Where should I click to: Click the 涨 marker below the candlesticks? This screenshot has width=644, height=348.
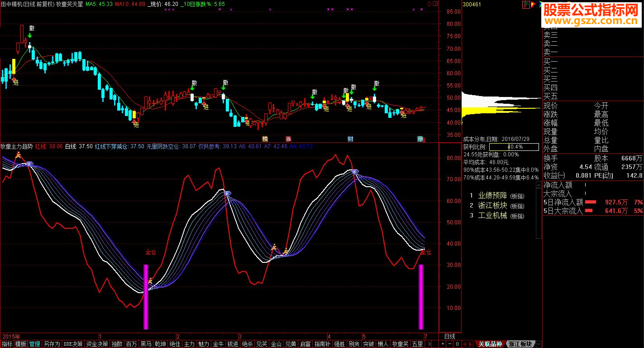point(288,139)
